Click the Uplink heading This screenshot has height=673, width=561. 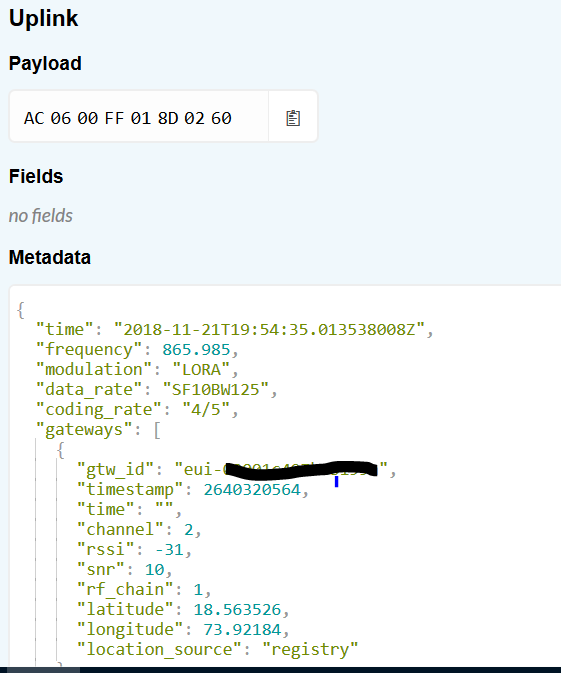click(43, 18)
